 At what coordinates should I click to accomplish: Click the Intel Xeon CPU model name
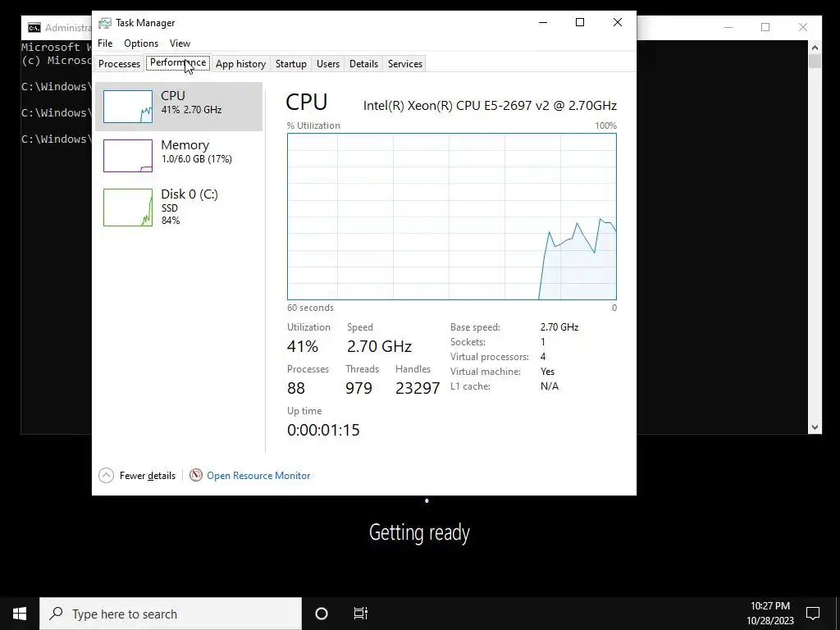pyautogui.click(x=490, y=106)
